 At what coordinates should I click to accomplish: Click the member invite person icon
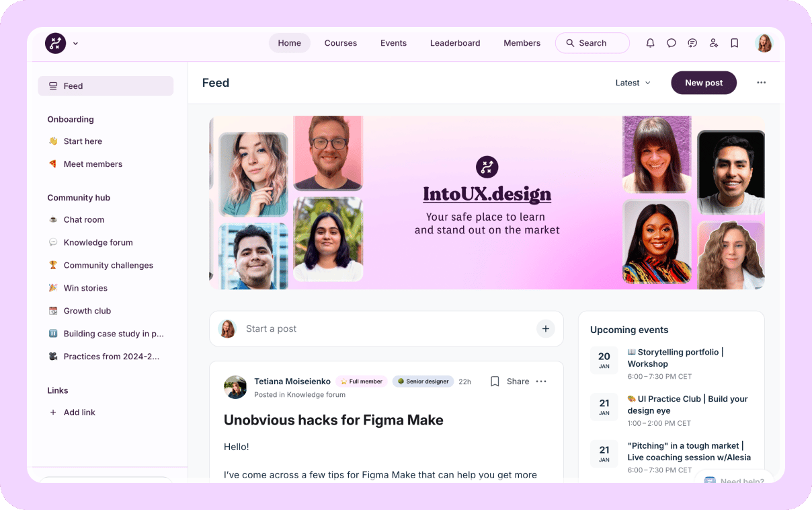pos(713,43)
